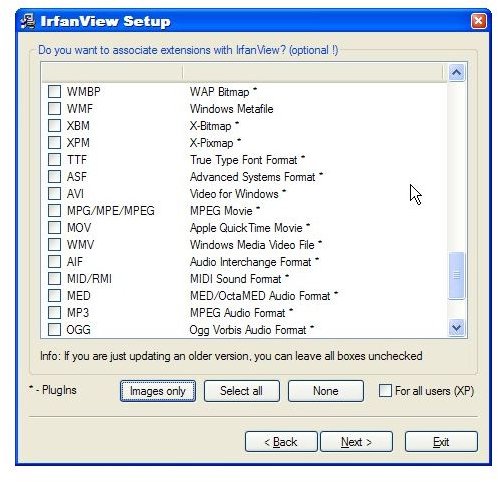The image size is (498, 482).
Task: Go to the Next setup step
Action: pos(356,442)
